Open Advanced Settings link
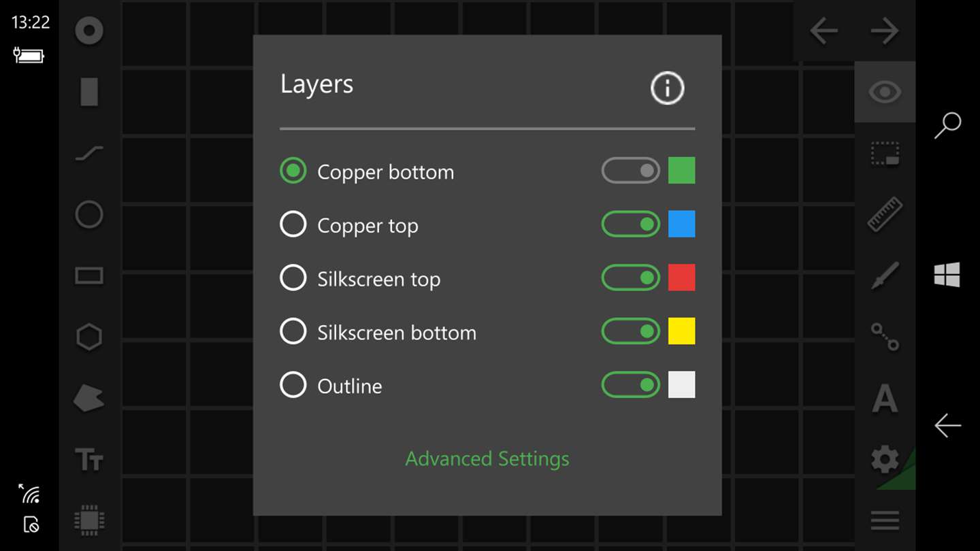 tap(487, 459)
